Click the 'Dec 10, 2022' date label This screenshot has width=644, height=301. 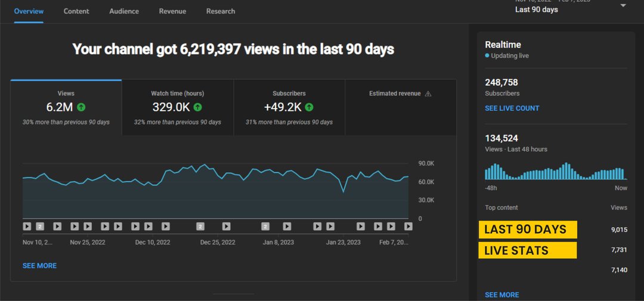[153, 242]
